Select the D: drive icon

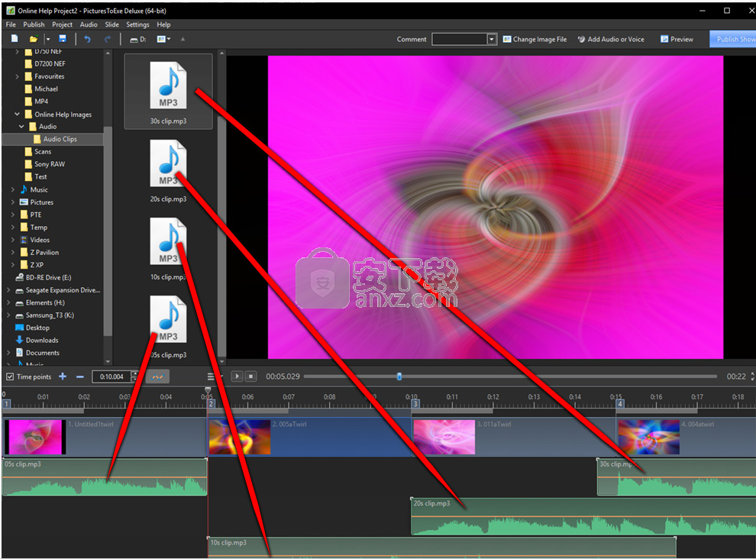(138, 40)
